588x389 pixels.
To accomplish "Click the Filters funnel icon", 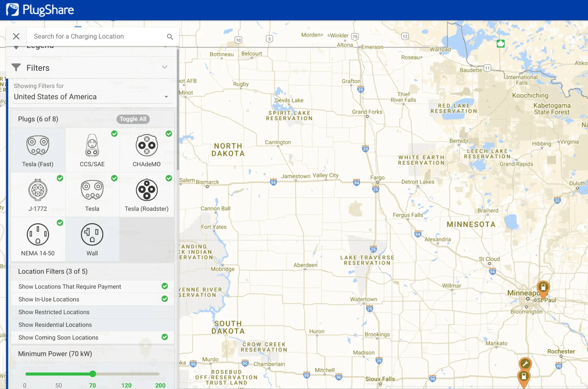I will [x=16, y=67].
